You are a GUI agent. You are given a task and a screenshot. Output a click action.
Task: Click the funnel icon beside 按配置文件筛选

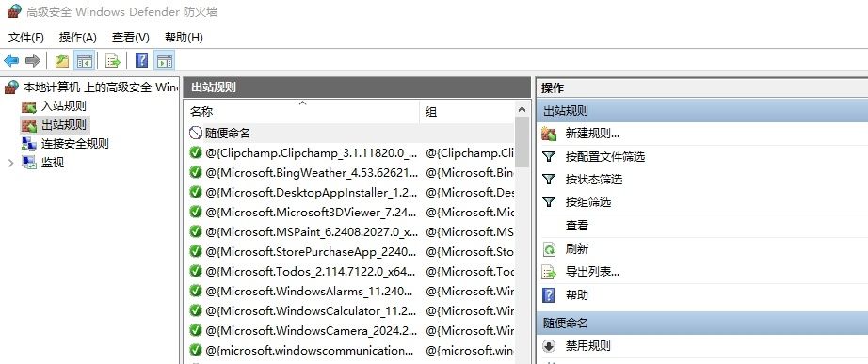549,156
